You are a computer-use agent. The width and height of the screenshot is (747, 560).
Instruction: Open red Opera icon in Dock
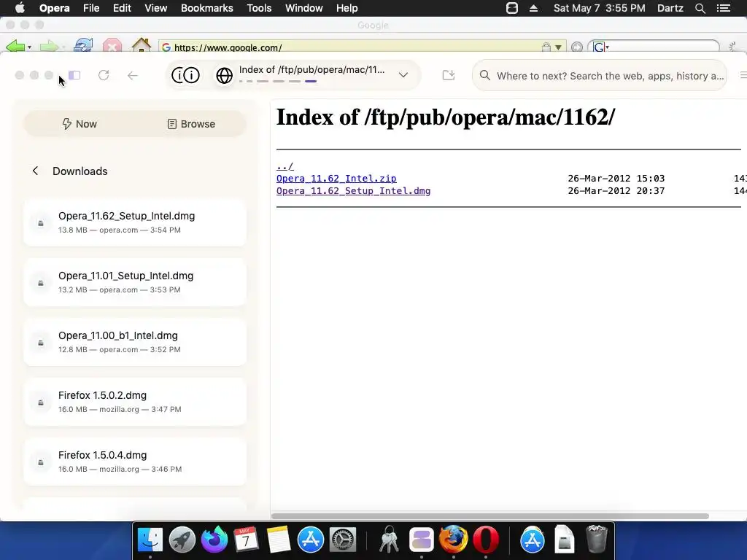(x=485, y=540)
